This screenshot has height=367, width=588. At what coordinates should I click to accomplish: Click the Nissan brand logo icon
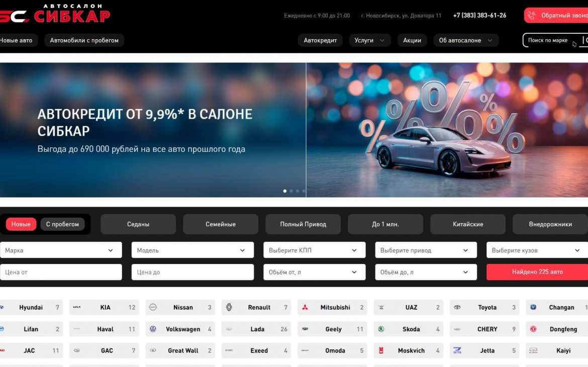coord(153,307)
